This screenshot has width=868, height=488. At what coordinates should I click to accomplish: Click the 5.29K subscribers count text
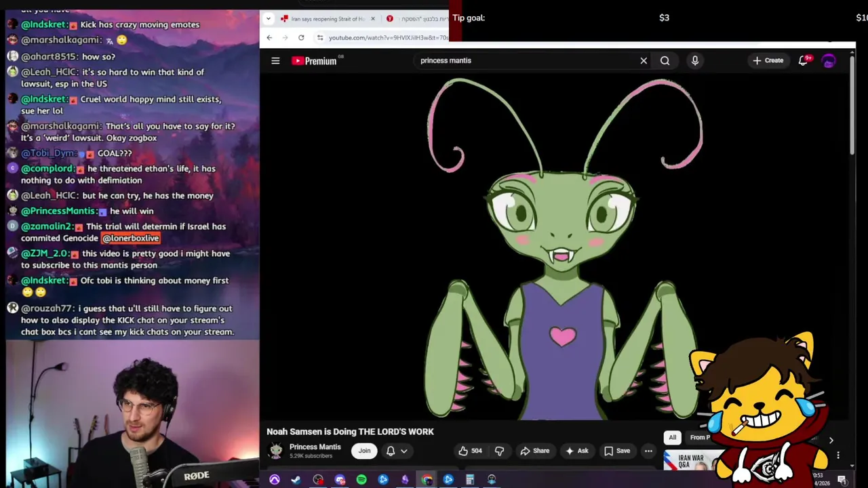click(x=311, y=455)
